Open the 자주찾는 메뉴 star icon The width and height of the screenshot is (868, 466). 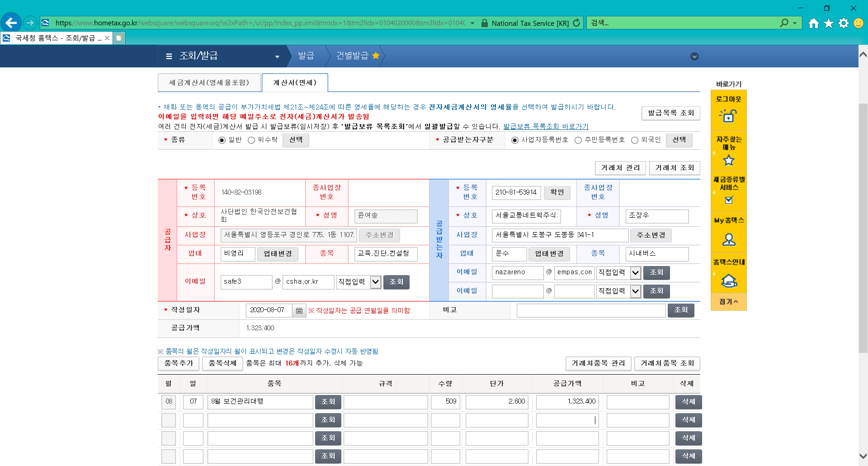(728, 160)
